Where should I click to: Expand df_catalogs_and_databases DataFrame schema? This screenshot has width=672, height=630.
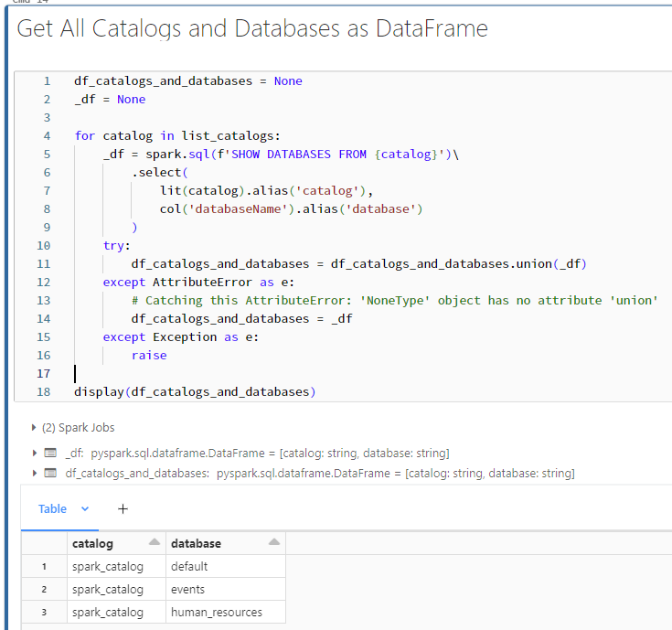(x=35, y=473)
